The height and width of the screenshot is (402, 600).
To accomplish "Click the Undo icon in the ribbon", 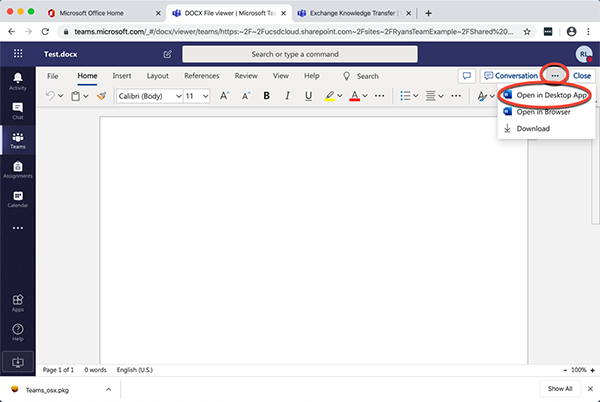I will [50, 96].
